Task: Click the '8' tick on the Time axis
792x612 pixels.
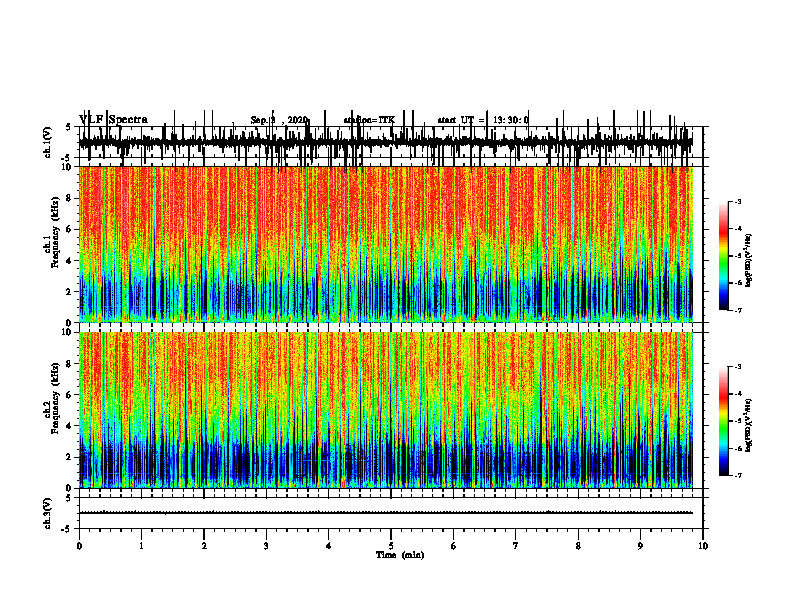Action: [x=578, y=546]
